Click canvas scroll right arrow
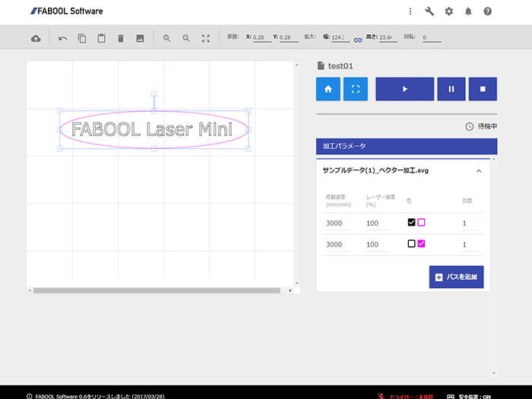This screenshot has height=399, width=532. (x=290, y=291)
